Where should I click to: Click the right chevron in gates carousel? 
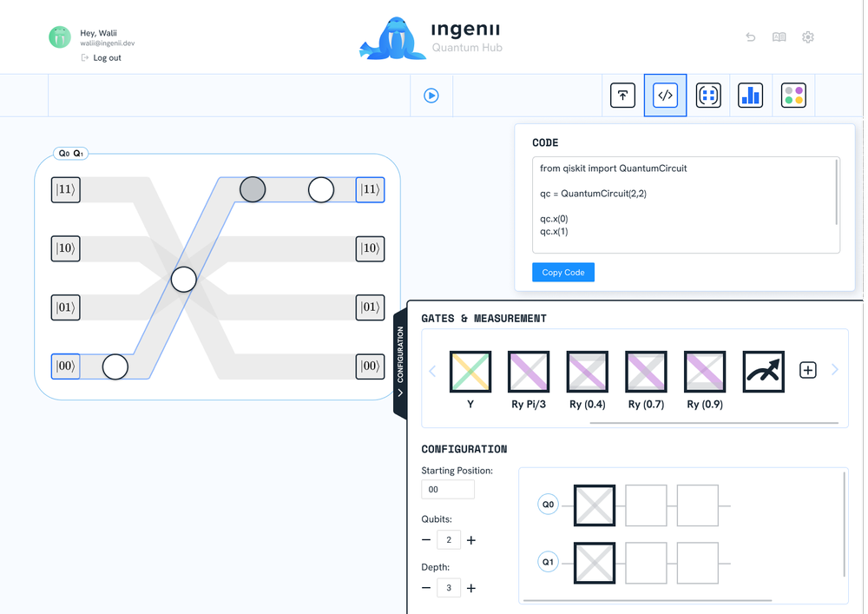[835, 370]
